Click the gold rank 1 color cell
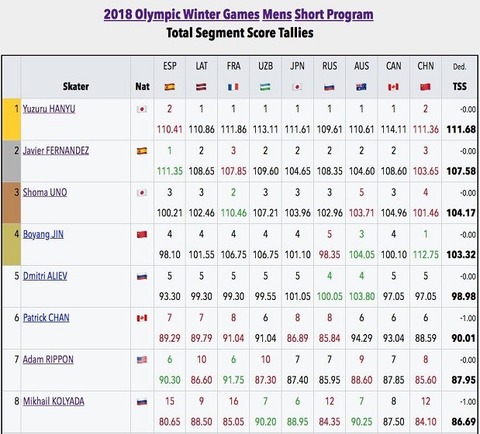The image size is (480, 434). point(12,119)
